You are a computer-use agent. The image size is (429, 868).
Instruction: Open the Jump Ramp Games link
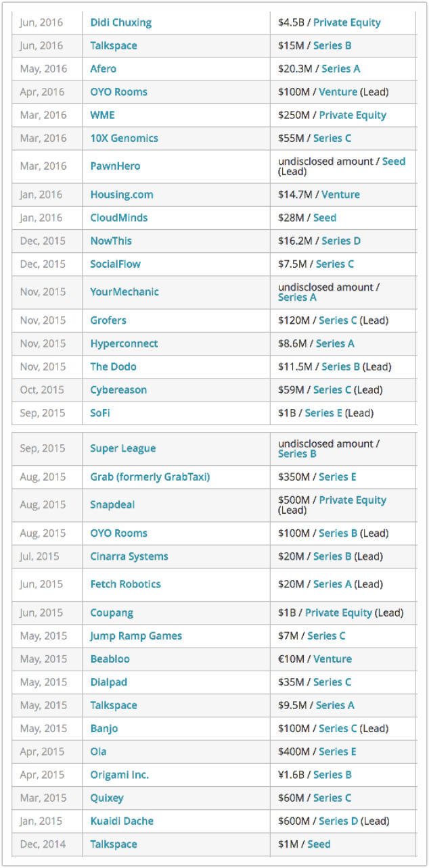pyautogui.click(x=136, y=635)
